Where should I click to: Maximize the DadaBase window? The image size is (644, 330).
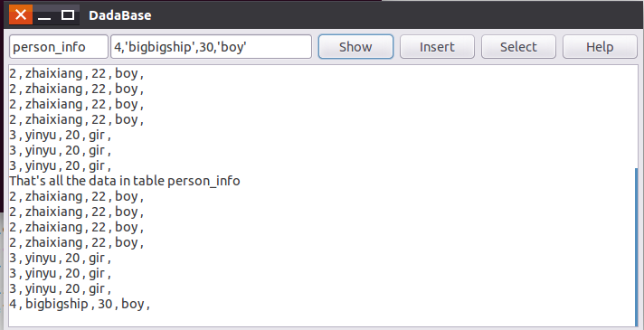tap(67, 15)
